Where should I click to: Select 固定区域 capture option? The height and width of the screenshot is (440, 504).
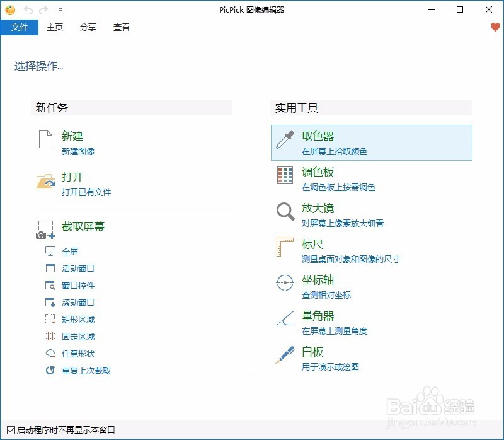click(x=78, y=337)
